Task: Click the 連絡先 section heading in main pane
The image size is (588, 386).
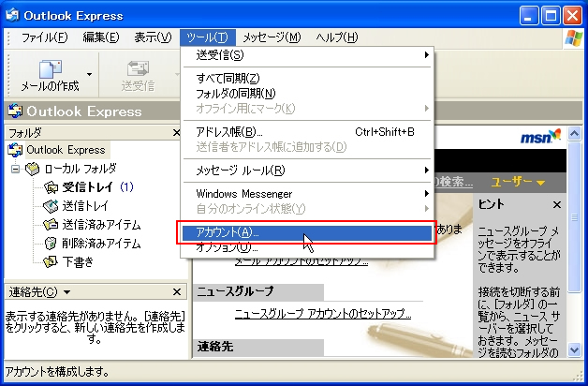Action: tap(215, 347)
